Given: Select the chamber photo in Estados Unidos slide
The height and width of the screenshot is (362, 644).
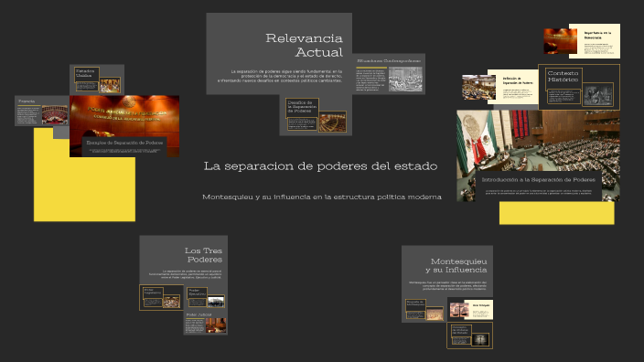Looking at the screenshot, I should [x=110, y=85].
